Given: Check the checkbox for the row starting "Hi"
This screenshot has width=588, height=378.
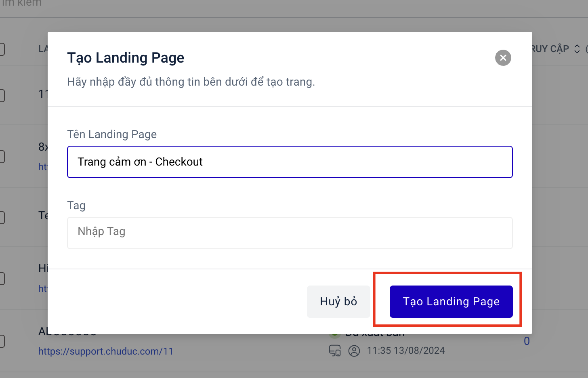Looking at the screenshot, I should [1, 279].
